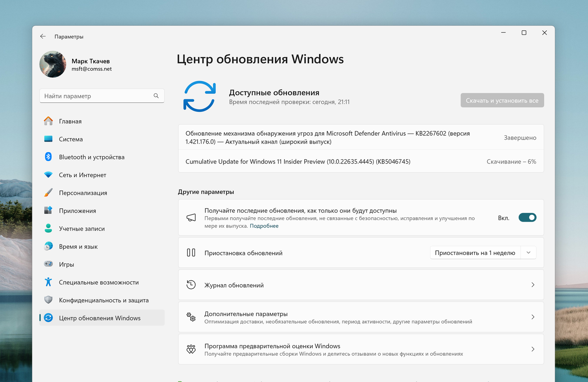
Task: Open Учетные записи section
Action: click(102, 228)
